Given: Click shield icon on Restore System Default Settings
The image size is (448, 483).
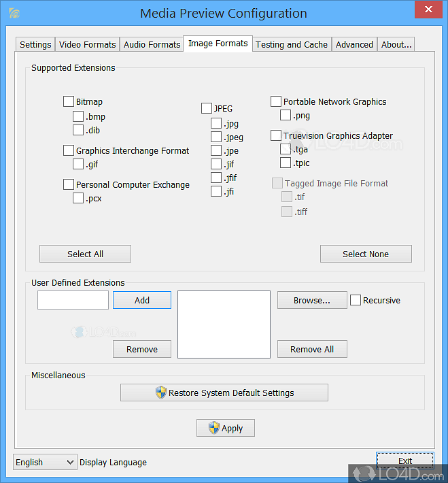Looking at the screenshot, I should (x=160, y=393).
